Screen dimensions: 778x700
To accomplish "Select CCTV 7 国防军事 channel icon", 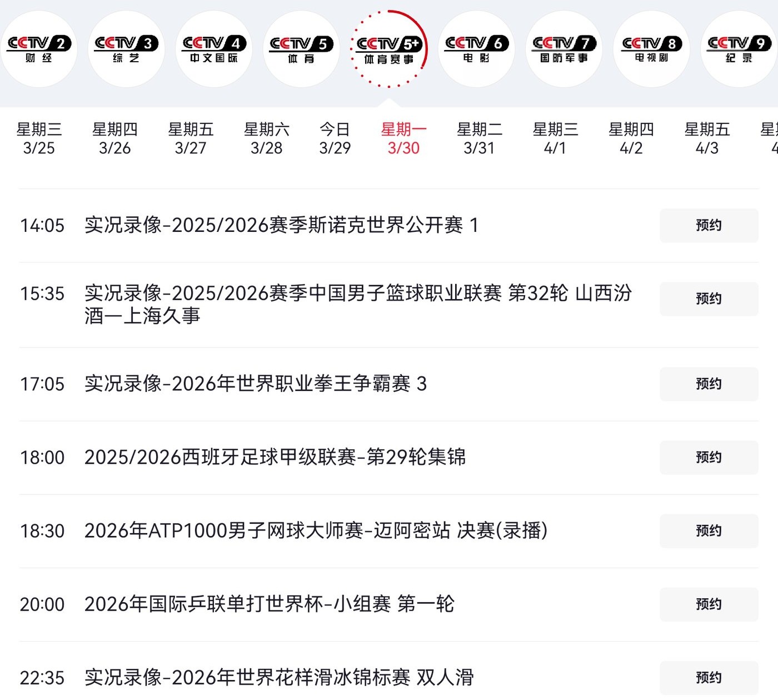I will 564,49.
